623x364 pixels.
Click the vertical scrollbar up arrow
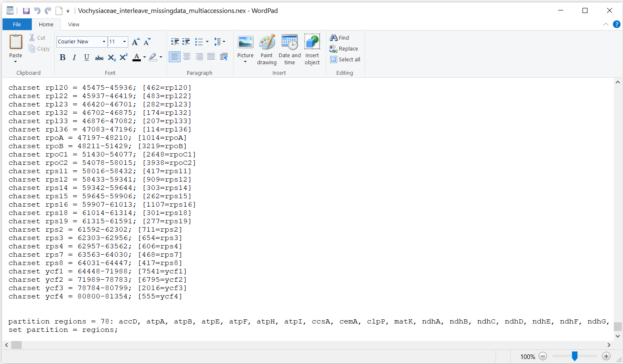(x=618, y=82)
